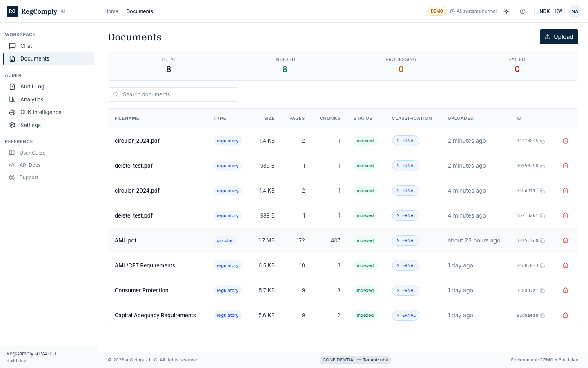Copy document ID 31218845

click(x=542, y=141)
